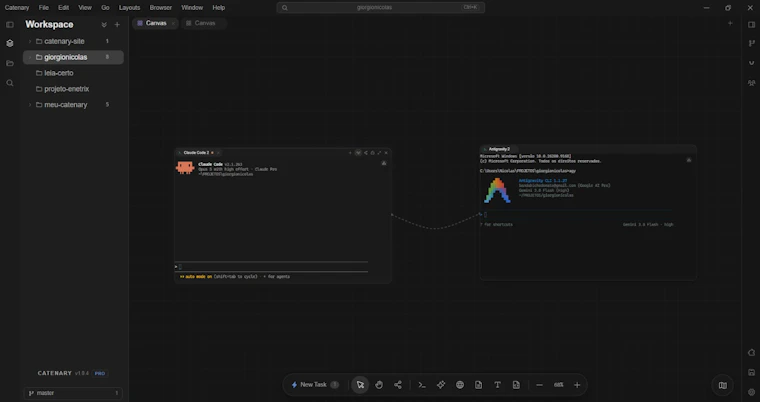Add a terminal node from the toolbar

(x=422, y=385)
